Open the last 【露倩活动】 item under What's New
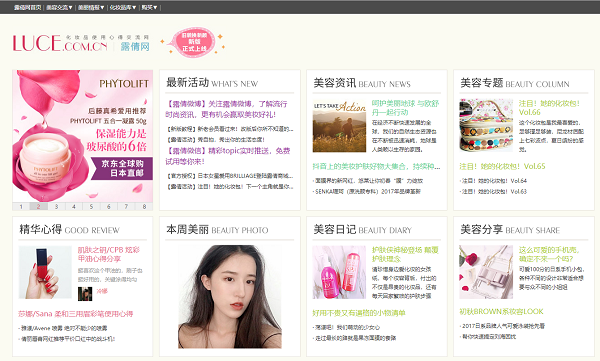Viewport: 600px width, 361px height. coord(230,187)
